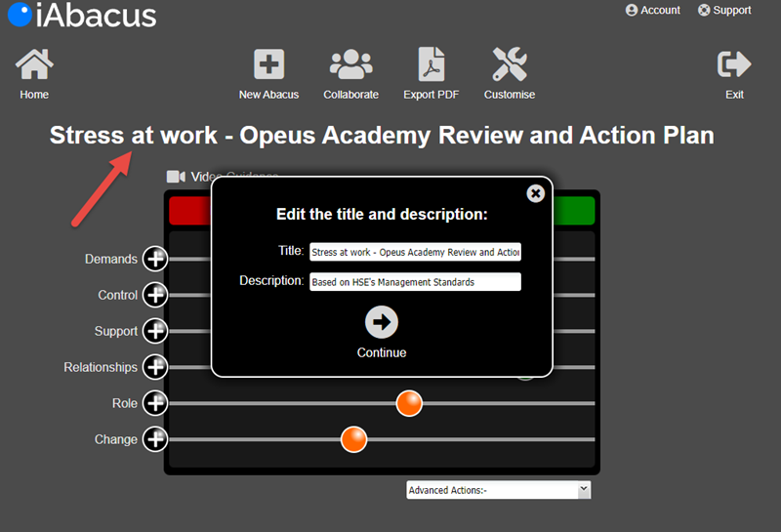
Task: Click the Role label
Action: pyautogui.click(x=125, y=403)
